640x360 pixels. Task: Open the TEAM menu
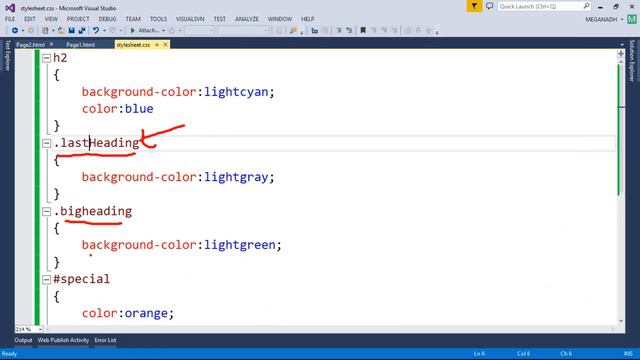(x=133, y=19)
